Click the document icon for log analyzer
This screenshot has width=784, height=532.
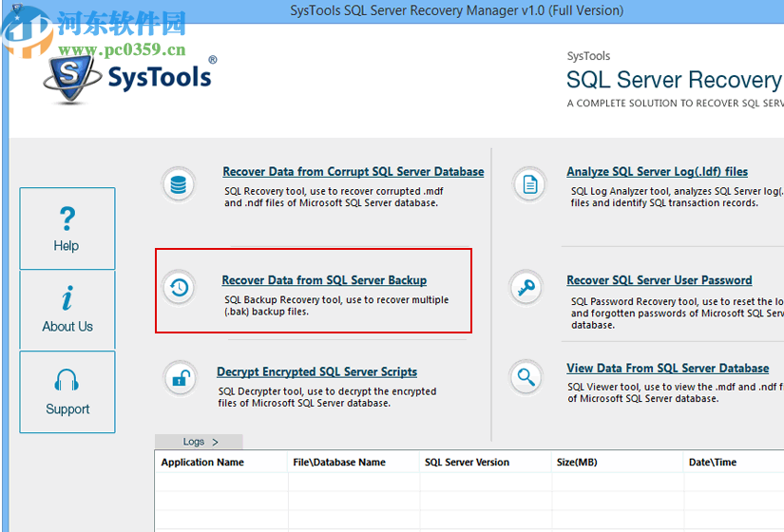pyautogui.click(x=530, y=184)
